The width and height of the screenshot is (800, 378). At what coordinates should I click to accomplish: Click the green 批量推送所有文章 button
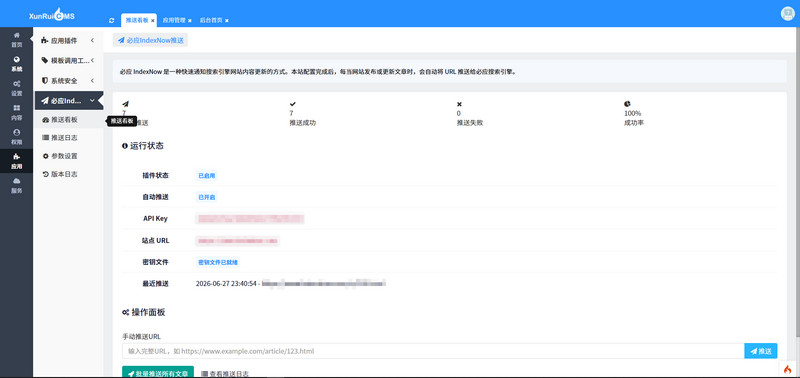tap(158, 373)
